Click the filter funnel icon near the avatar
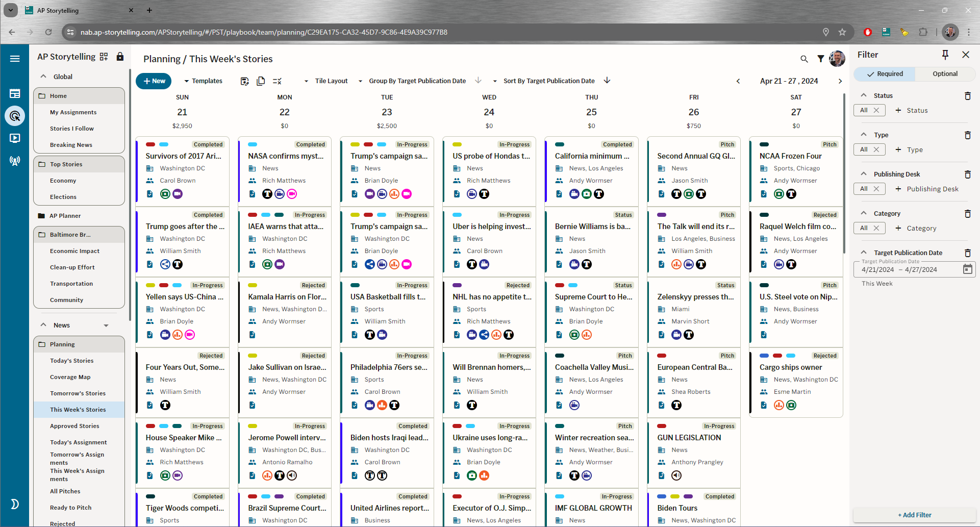 pyautogui.click(x=820, y=59)
